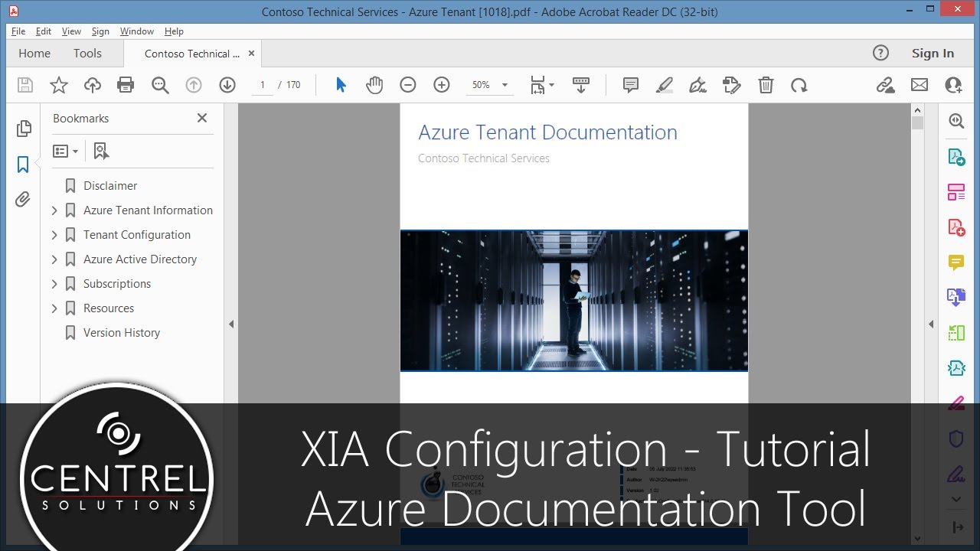
Task: Open the bookmark Options dropdown
Action: pos(65,152)
